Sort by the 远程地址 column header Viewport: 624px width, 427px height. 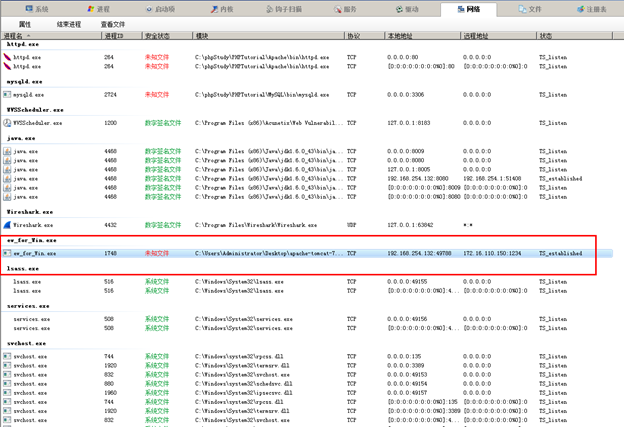498,36
